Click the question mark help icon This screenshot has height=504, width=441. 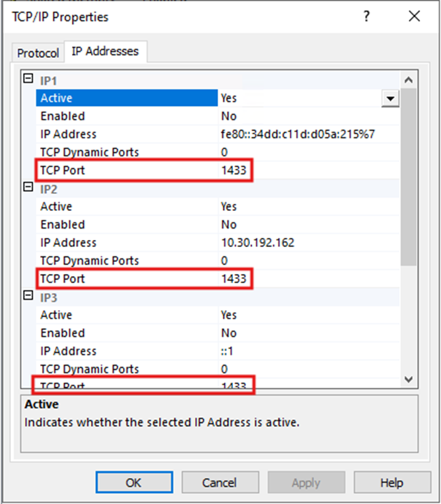pyautogui.click(x=366, y=16)
